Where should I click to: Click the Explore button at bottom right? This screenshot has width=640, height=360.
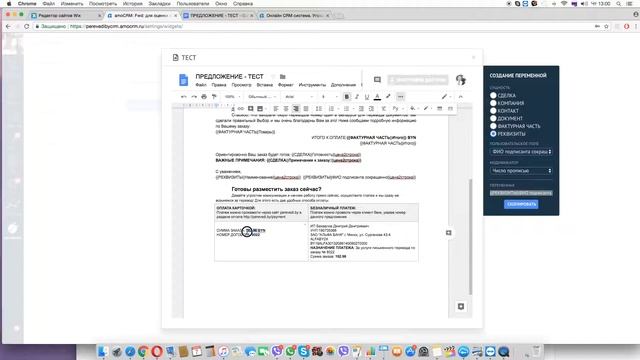pos(461,307)
